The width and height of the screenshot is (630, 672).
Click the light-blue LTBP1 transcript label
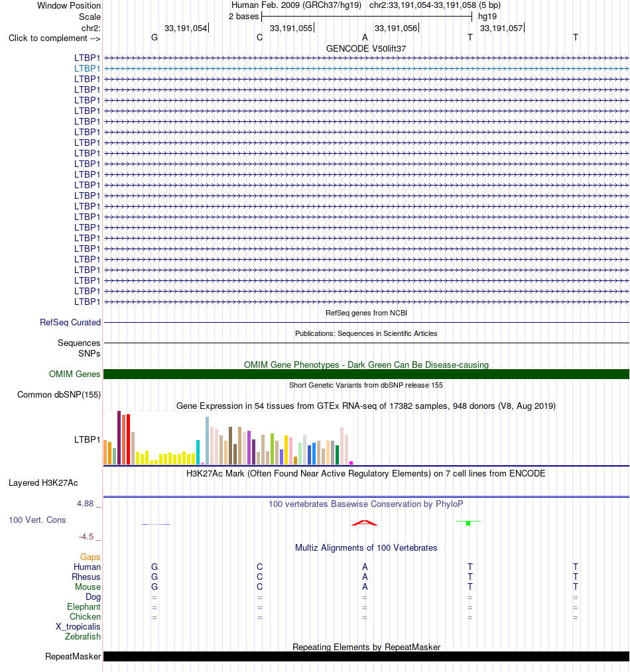(87, 68)
